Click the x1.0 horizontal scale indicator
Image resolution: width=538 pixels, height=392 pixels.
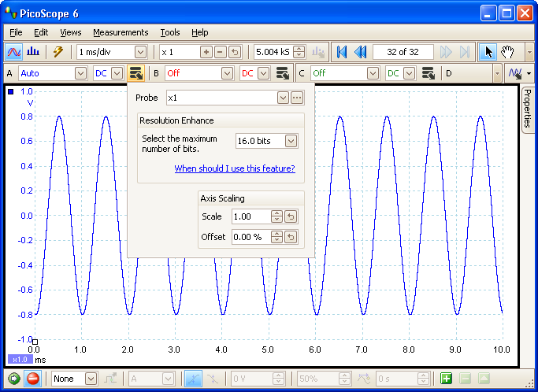point(20,360)
